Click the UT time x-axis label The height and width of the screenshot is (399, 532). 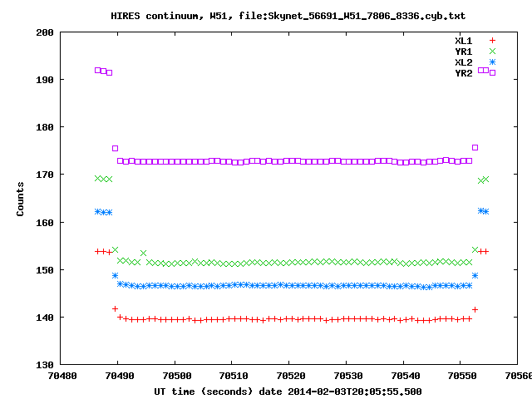288,392
